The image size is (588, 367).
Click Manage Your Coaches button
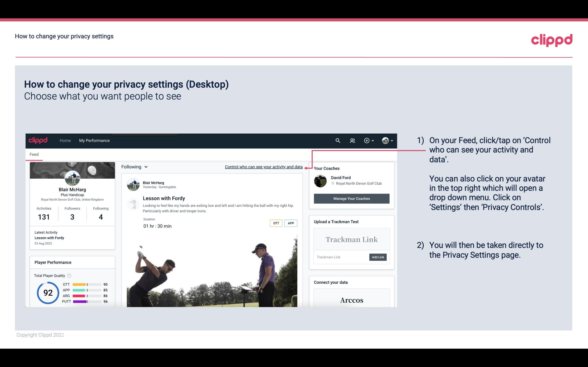point(352,198)
